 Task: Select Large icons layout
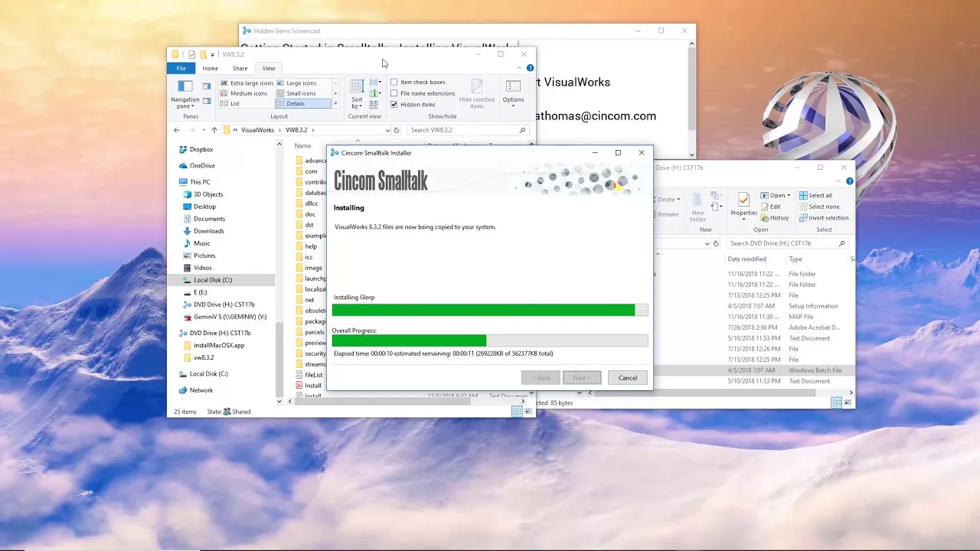click(296, 83)
